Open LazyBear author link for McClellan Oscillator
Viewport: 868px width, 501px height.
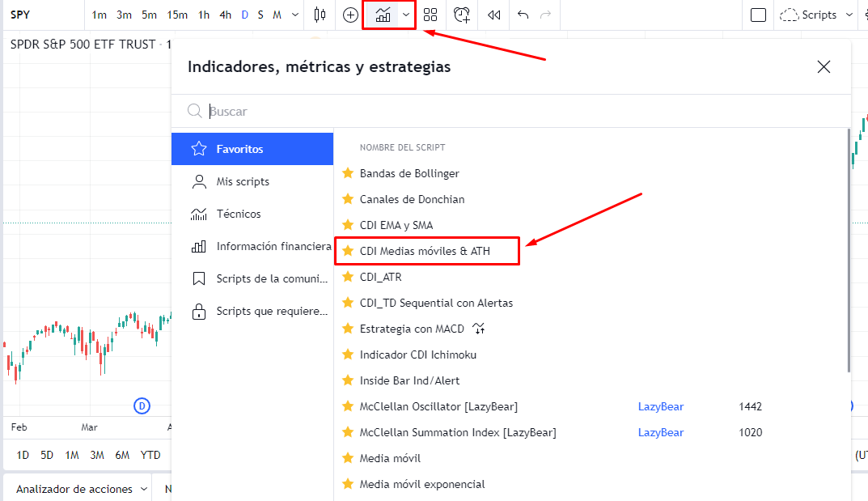660,406
